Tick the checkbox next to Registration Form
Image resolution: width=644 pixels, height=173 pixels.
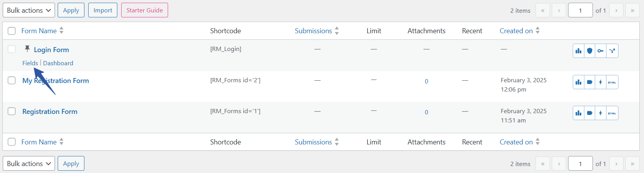point(12,111)
